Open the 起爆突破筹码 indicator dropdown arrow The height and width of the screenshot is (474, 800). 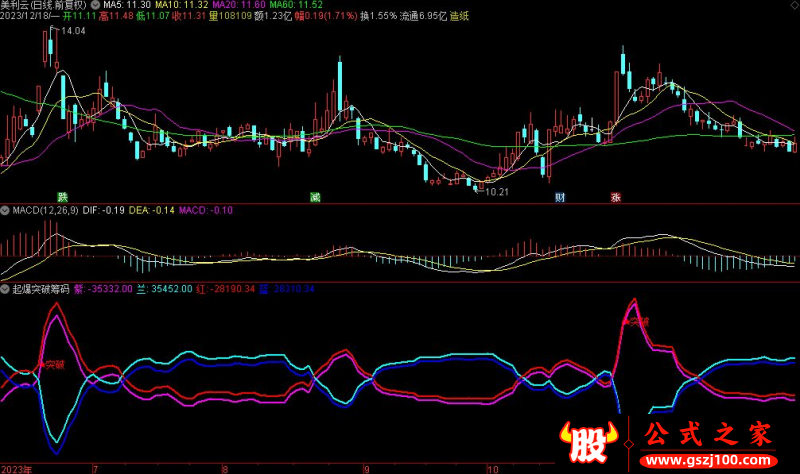click(x=5, y=289)
